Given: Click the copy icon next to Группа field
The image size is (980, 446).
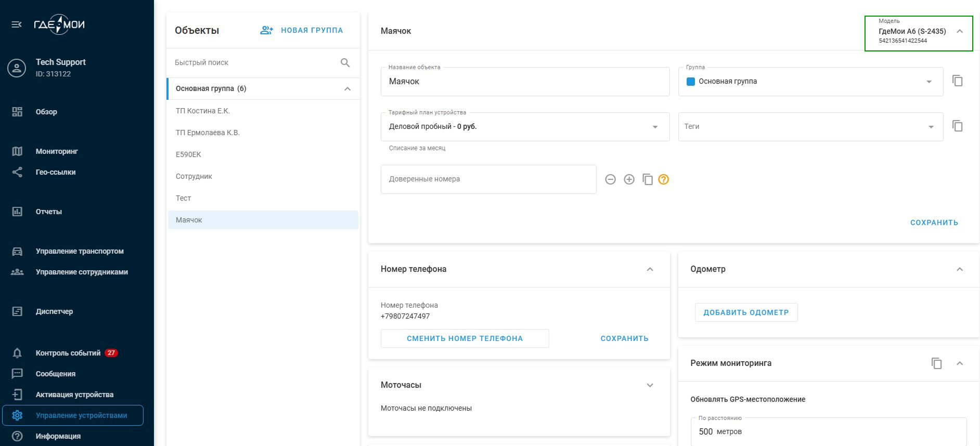Looking at the screenshot, I should click(957, 81).
